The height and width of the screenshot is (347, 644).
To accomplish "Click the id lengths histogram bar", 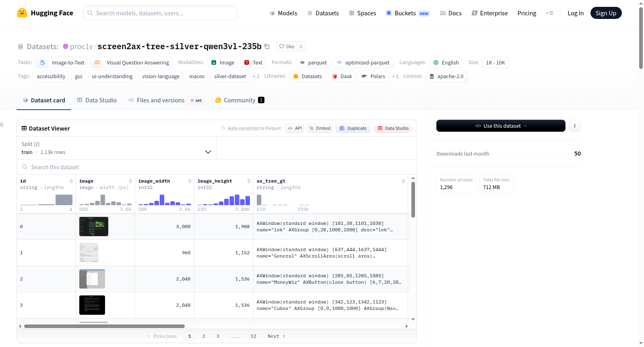I will (64, 200).
